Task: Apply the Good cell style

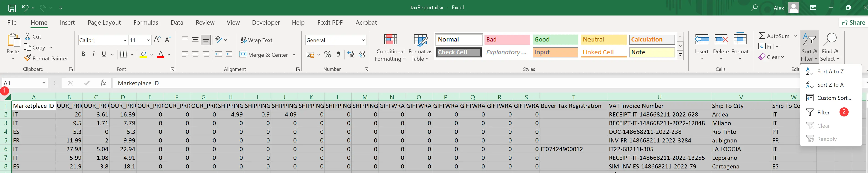Action: [x=555, y=39]
